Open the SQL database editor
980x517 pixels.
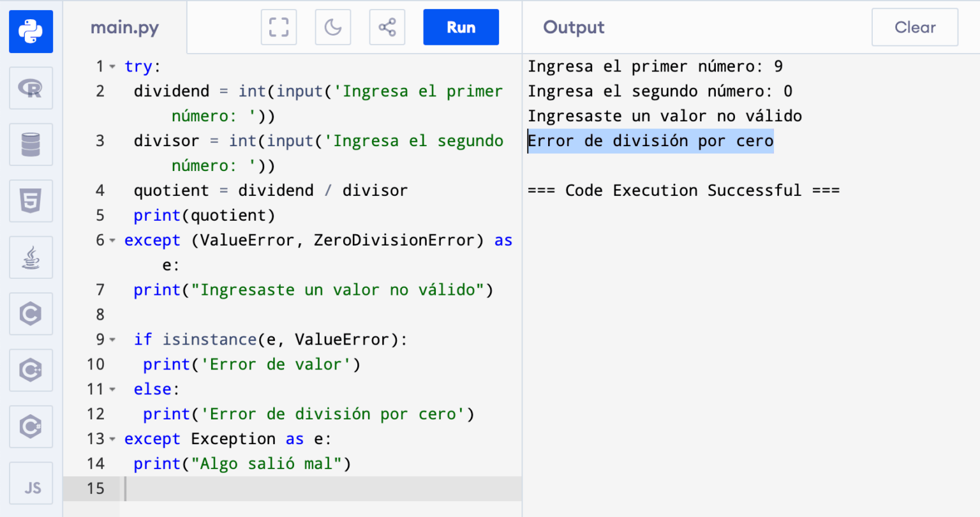click(31, 144)
